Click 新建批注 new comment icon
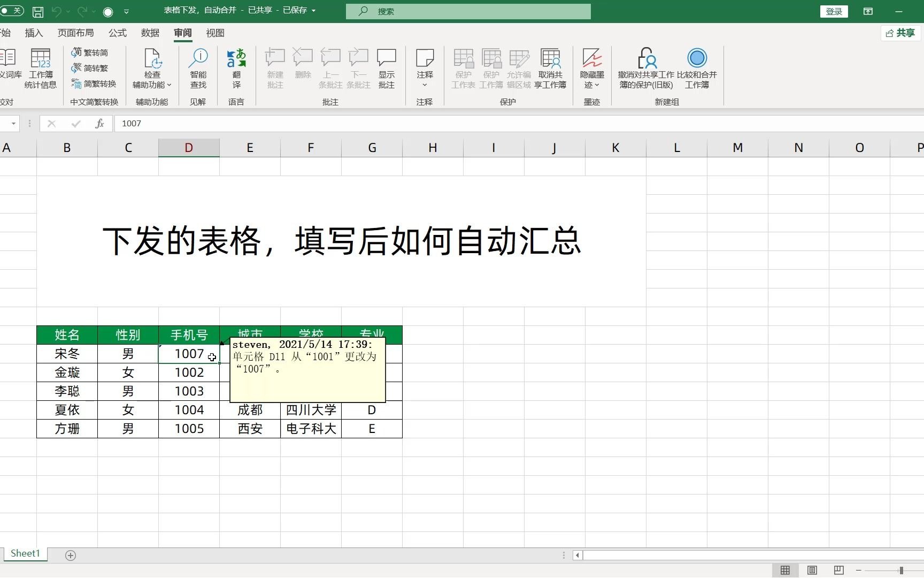Viewport: 924px width, 578px height. pos(275,68)
